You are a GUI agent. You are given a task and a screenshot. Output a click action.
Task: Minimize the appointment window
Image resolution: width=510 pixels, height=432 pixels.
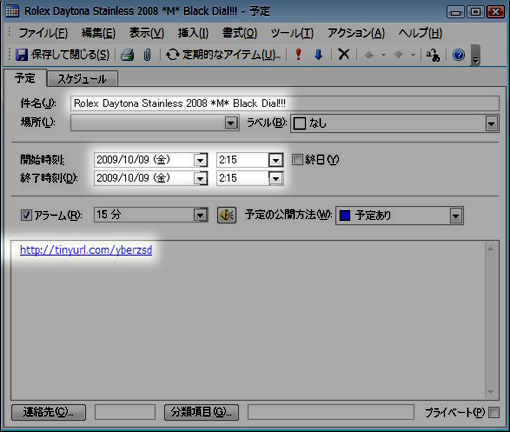pos(455,12)
